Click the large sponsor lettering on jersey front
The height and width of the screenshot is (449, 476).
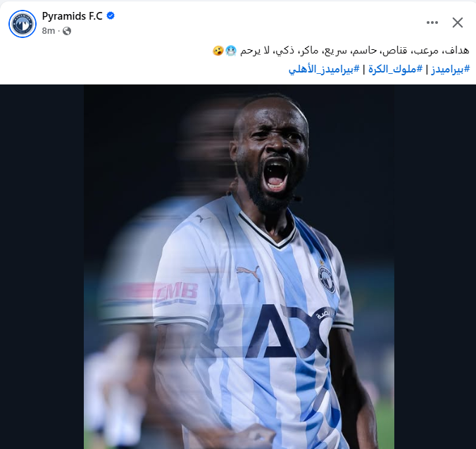(290, 331)
